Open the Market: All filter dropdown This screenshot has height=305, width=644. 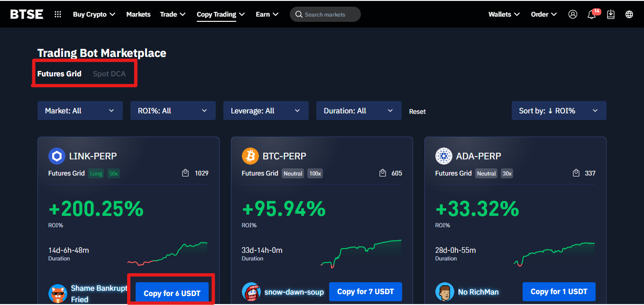tap(80, 111)
